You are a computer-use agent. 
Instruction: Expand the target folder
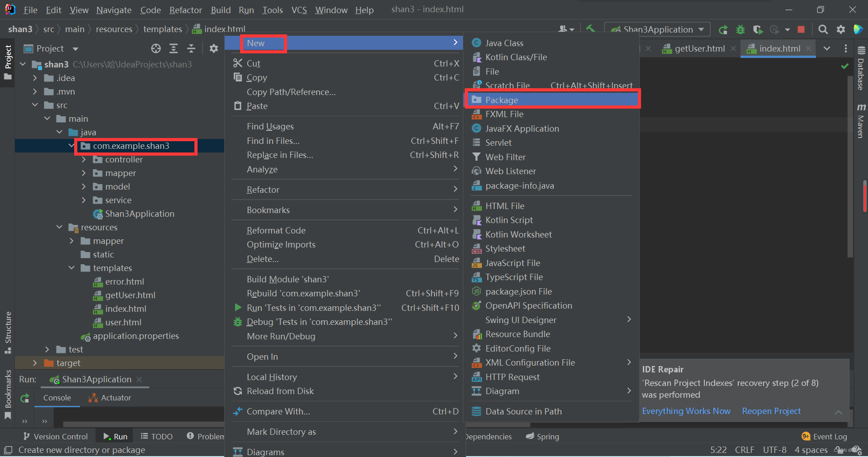[35, 363]
